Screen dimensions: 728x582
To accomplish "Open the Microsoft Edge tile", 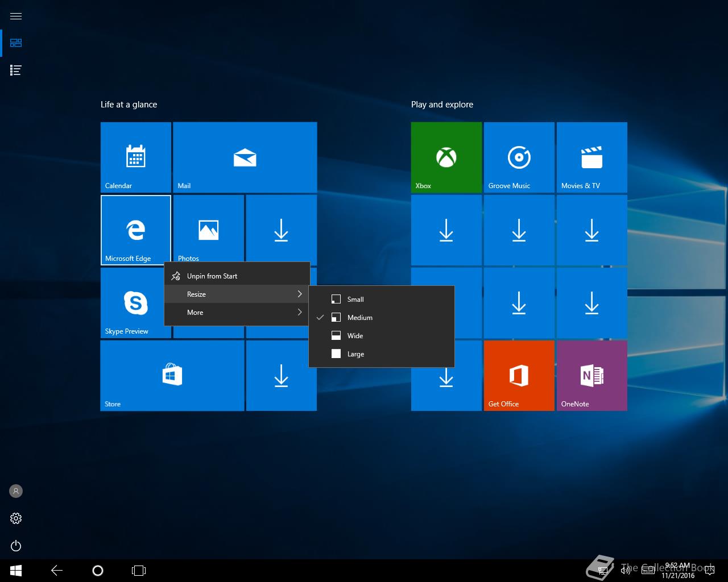I will click(136, 230).
